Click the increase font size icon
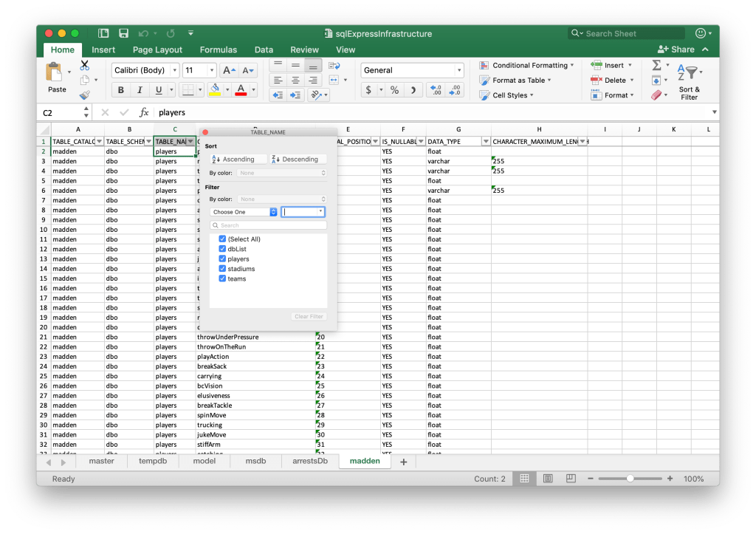 coord(229,70)
